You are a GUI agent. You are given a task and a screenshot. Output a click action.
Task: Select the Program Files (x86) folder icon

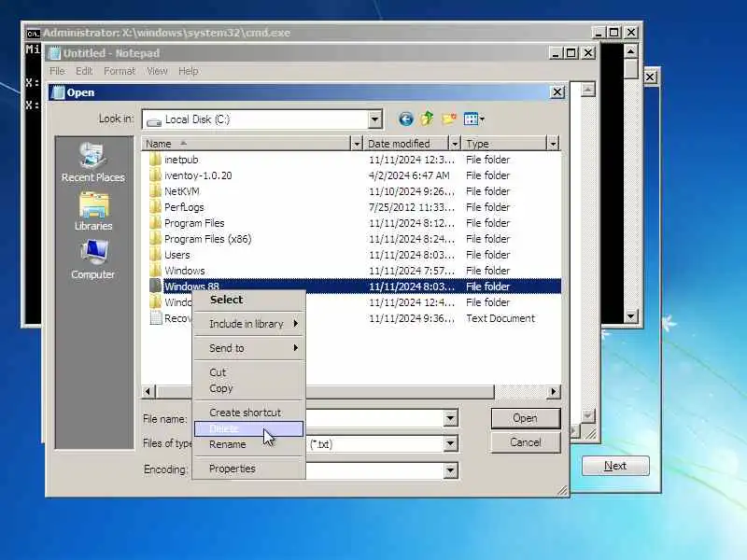155,239
